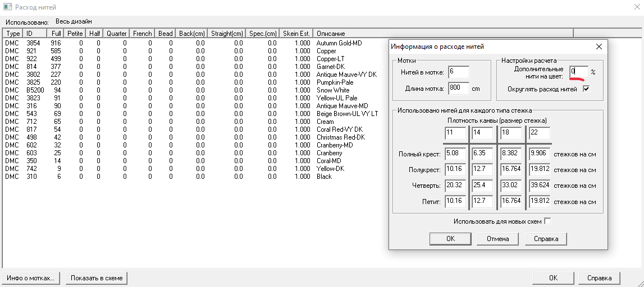Viewport: 644px width, 287px height.
Task: Click OK in the thread info dialog
Action: 450,239
